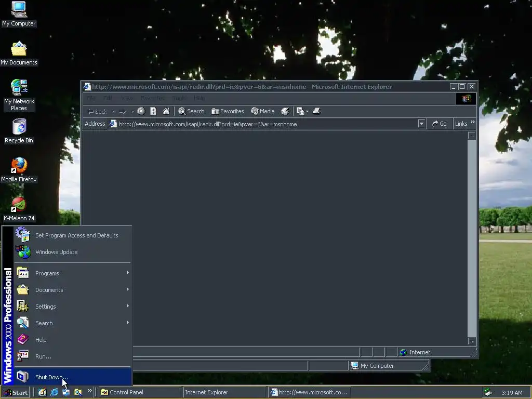Launch Internet Explorer from quick launch
This screenshot has height=399, width=532.
54,392
